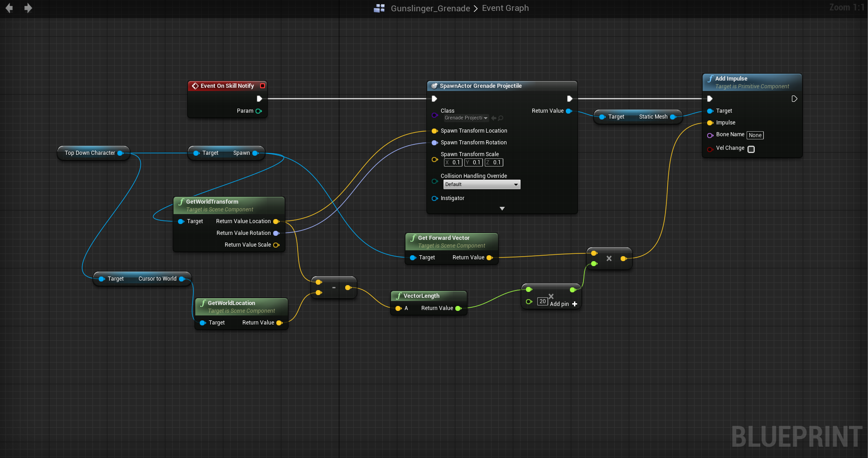This screenshot has height=458, width=868.
Task: Click the Bone Name None field
Action: [x=755, y=135]
